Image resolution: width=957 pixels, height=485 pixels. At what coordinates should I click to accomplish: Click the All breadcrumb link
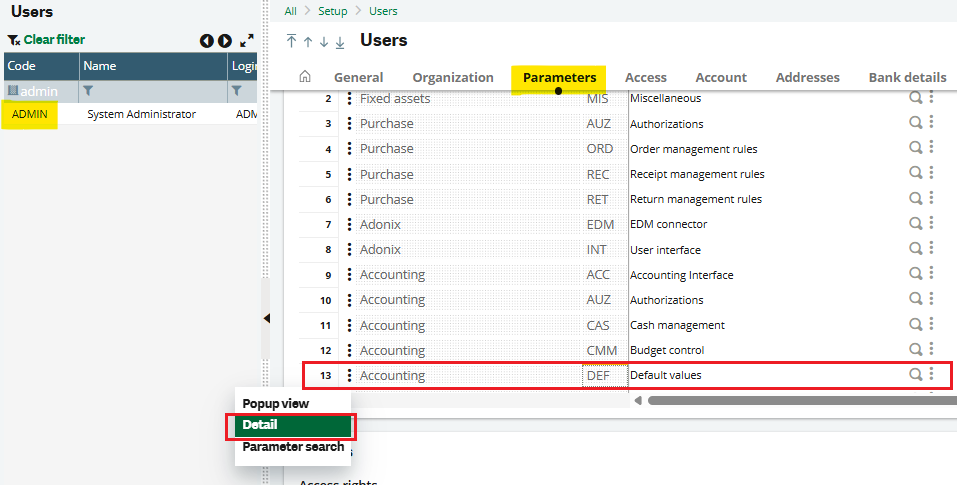(x=291, y=11)
